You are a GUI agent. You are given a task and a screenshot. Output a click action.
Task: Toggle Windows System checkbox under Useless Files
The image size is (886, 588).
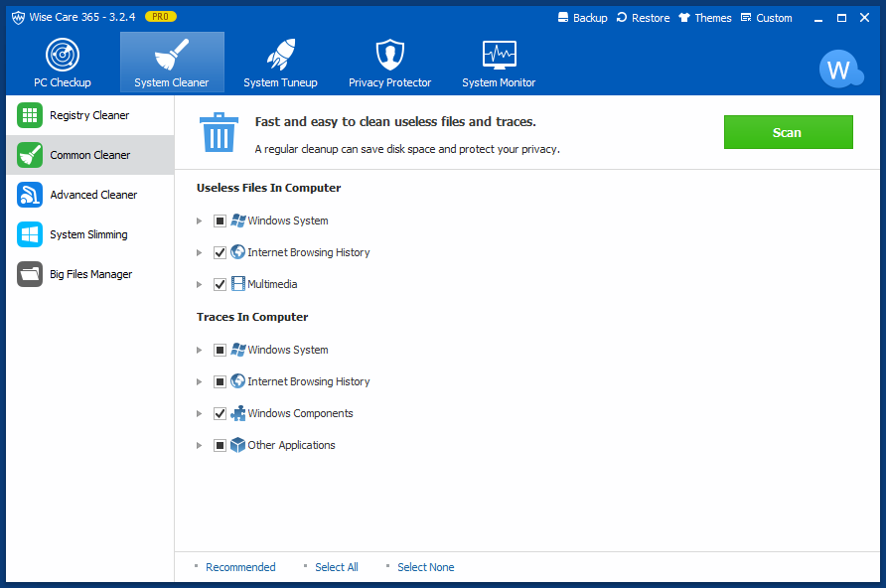[220, 220]
